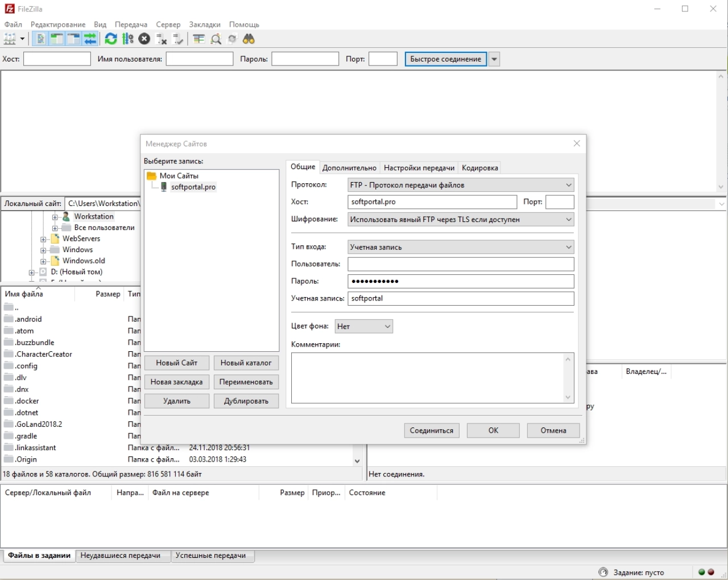Switch to the Настройки передачи tab
The height and width of the screenshot is (580, 728).
pos(419,168)
